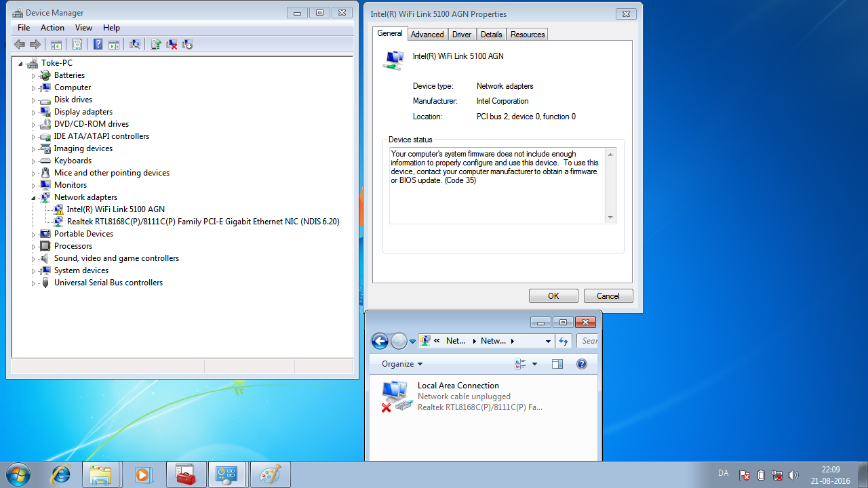Open the change view dropdown arrow

(534, 364)
